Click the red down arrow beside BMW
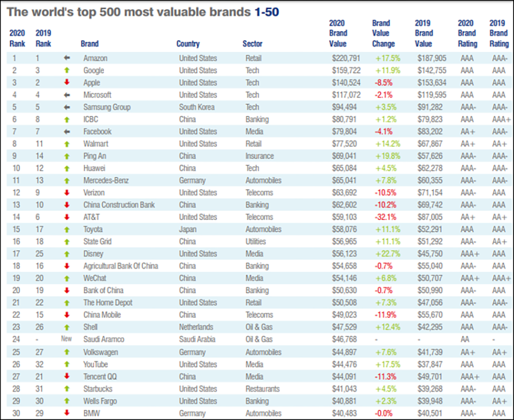 67,413
